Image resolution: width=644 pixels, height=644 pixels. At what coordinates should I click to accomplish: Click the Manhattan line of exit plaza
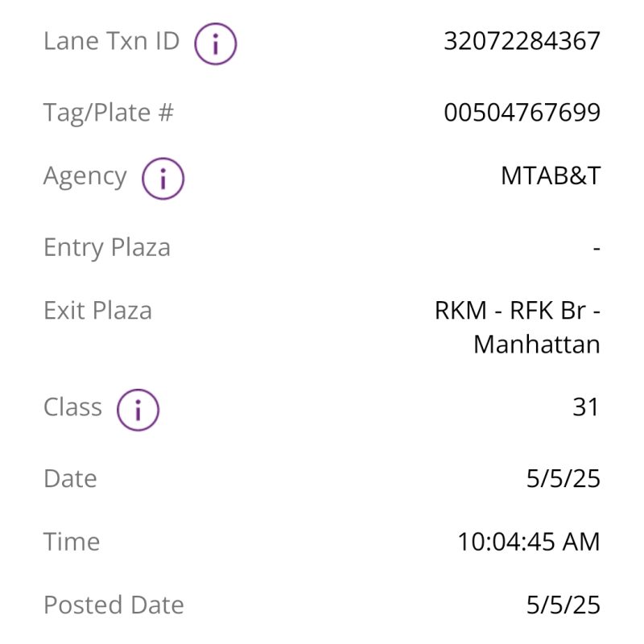coord(537,345)
